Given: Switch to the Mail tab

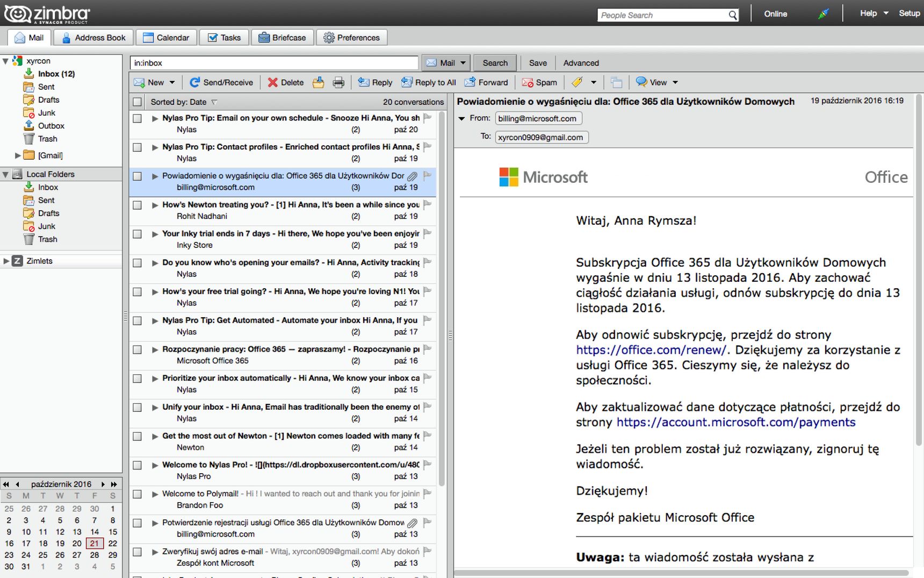Looking at the screenshot, I should pyautogui.click(x=29, y=38).
